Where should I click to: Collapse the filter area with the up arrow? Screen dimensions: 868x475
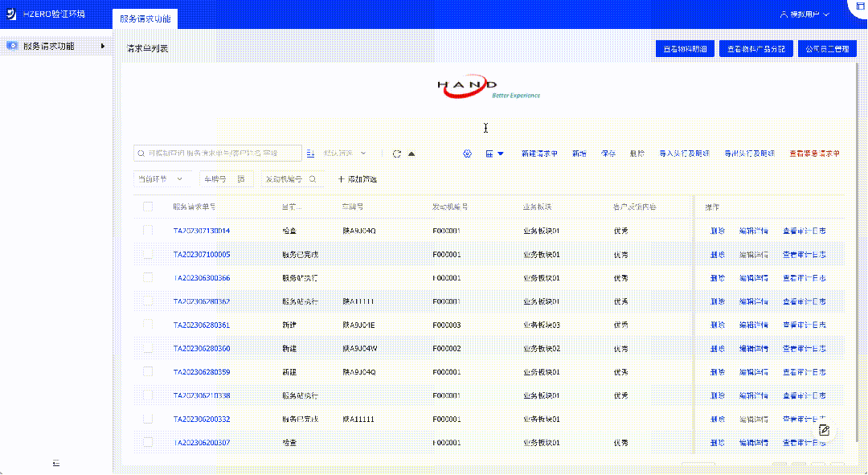(411, 154)
